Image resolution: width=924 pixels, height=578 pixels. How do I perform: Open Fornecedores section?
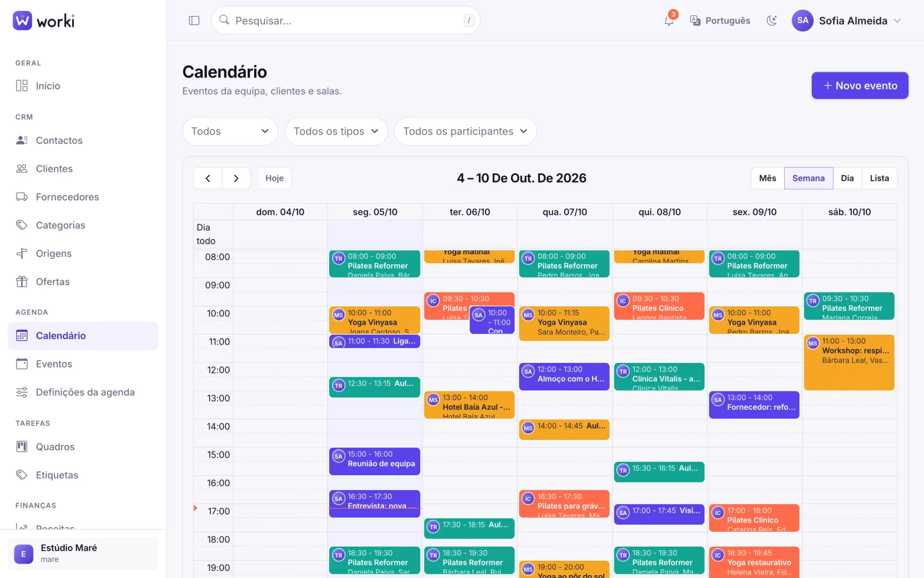(x=83, y=197)
